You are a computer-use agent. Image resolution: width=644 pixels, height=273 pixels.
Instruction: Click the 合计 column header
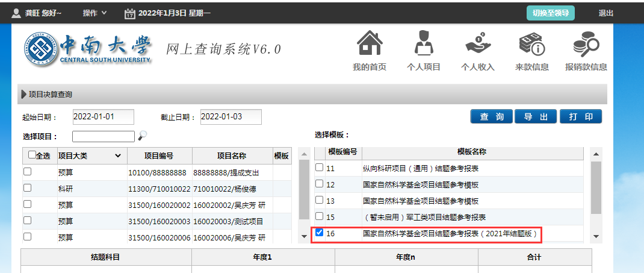click(x=534, y=257)
